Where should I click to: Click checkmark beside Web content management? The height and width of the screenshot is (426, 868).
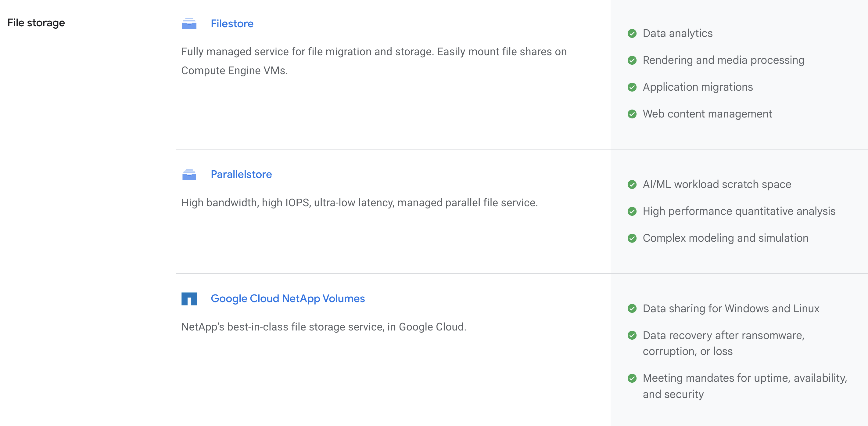pyautogui.click(x=632, y=114)
